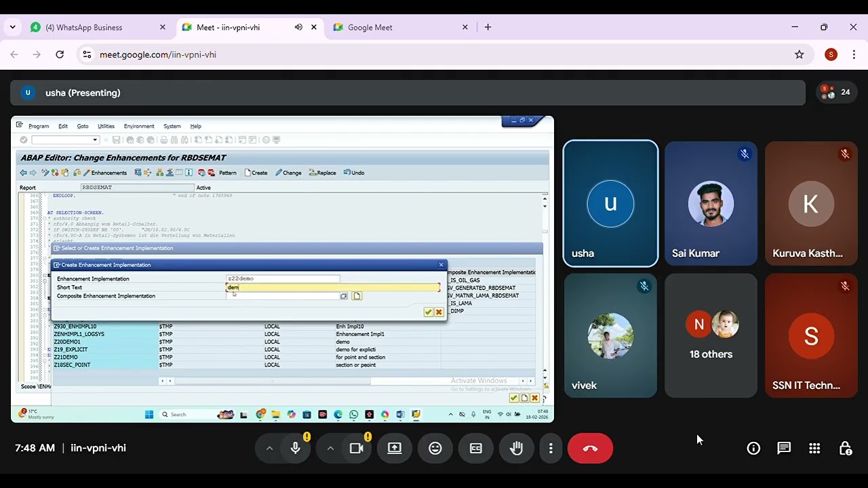The width and height of the screenshot is (868, 488).
Task: Open search help beside Composite Enhancement Implementation field
Action: pyautogui.click(x=344, y=296)
